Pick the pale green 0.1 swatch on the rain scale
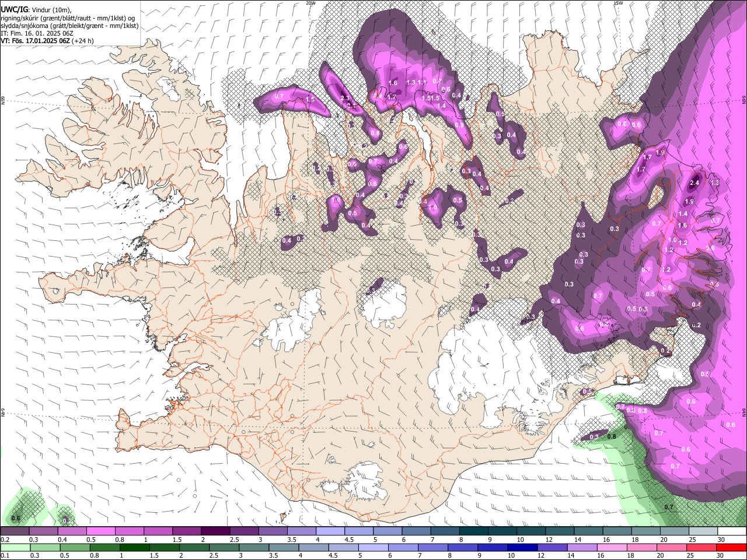 pos(15,547)
